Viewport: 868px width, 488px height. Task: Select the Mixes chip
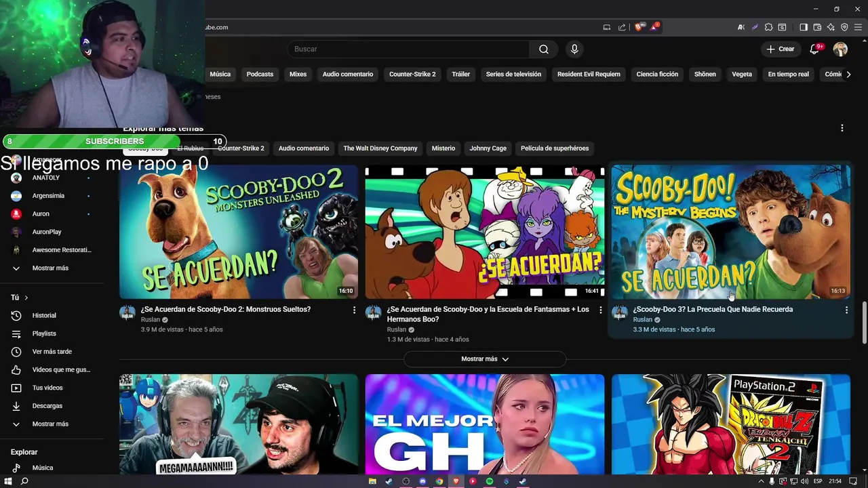pyautogui.click(x=298, y=74)
